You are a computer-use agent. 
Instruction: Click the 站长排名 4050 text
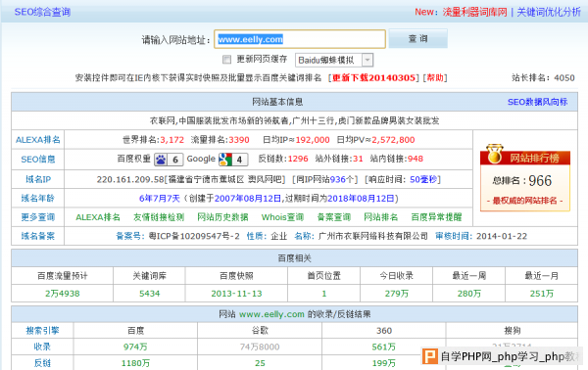(x=543, y=78)
